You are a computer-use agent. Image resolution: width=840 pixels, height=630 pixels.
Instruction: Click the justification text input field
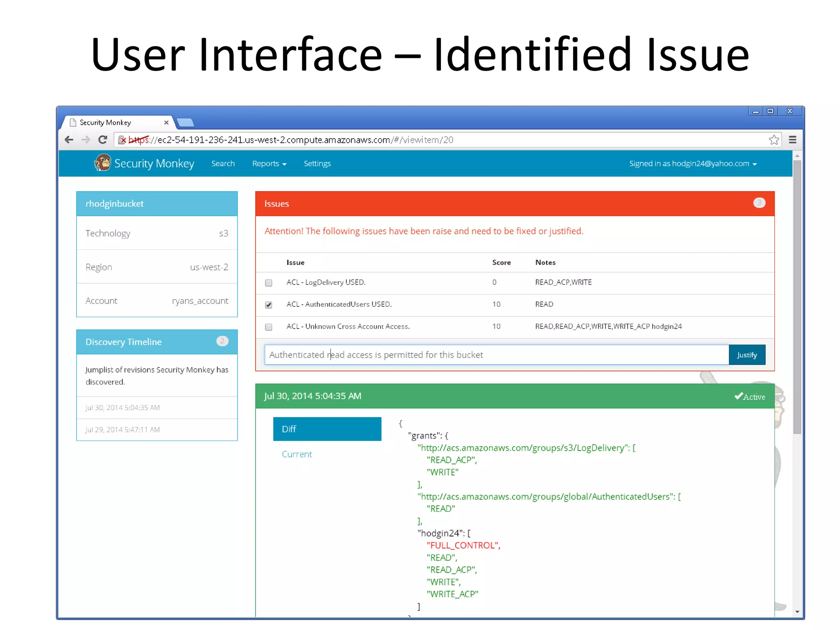click(x=496, y=355)
